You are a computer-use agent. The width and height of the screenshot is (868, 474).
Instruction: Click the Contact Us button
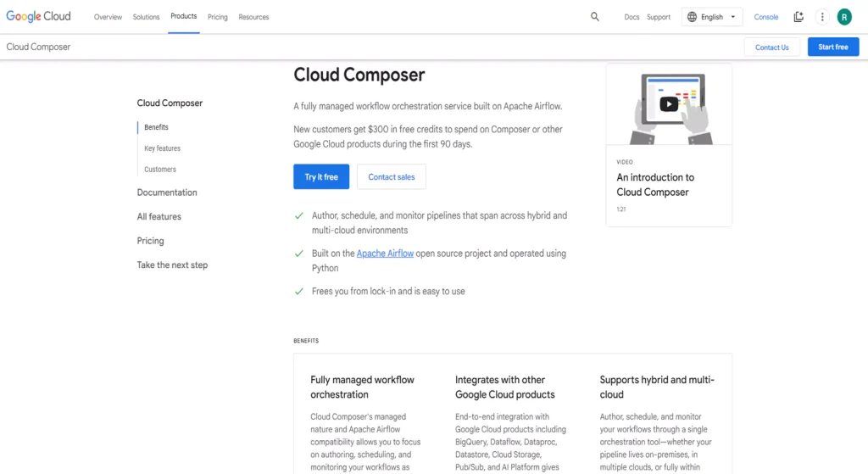[771, 47]
